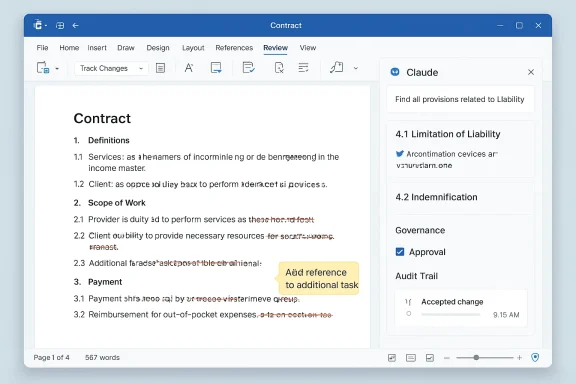
Task: Select the Layout tab
Action: tap(193, 48)
